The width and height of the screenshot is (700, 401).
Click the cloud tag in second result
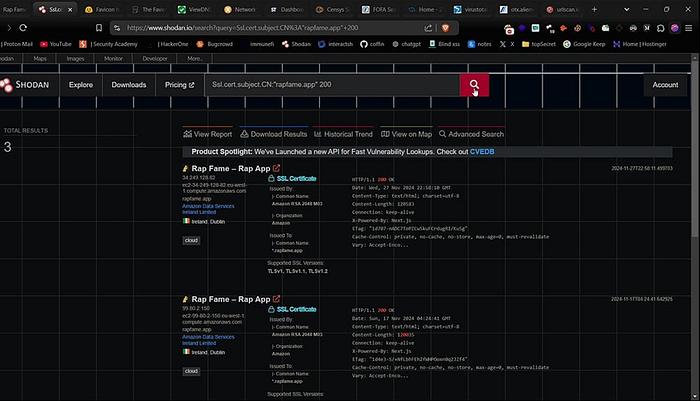pyautogui.click(x=191, y=371)
